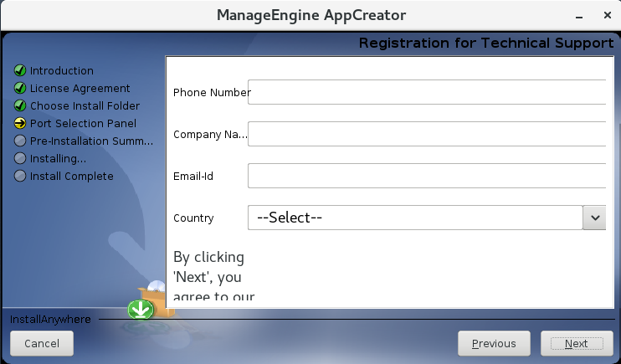Click the Email-Id input box
The width and height of the screenshot is (621, 364).
pyautogui.click(x=427, y=176)
